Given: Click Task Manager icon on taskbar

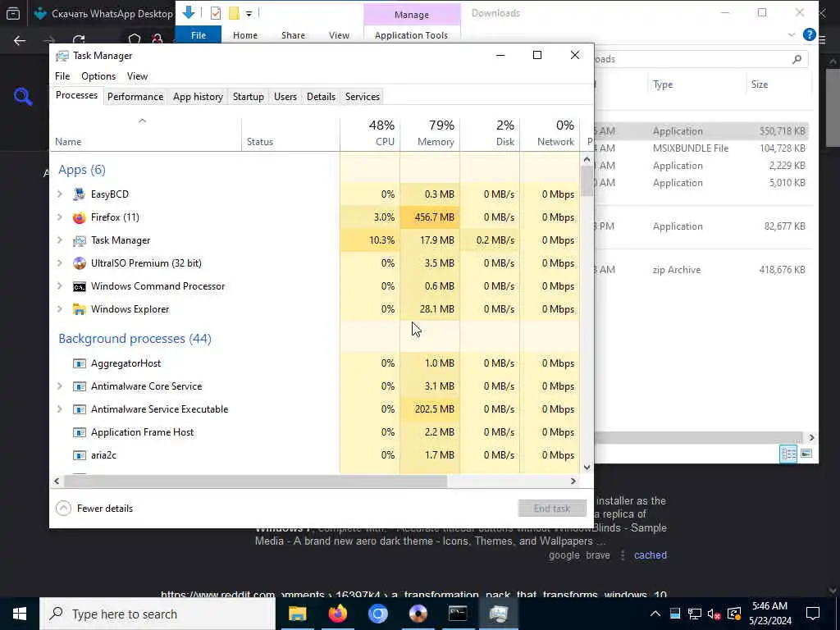Looking at the screenshot, I should click(x=498, y=614).
